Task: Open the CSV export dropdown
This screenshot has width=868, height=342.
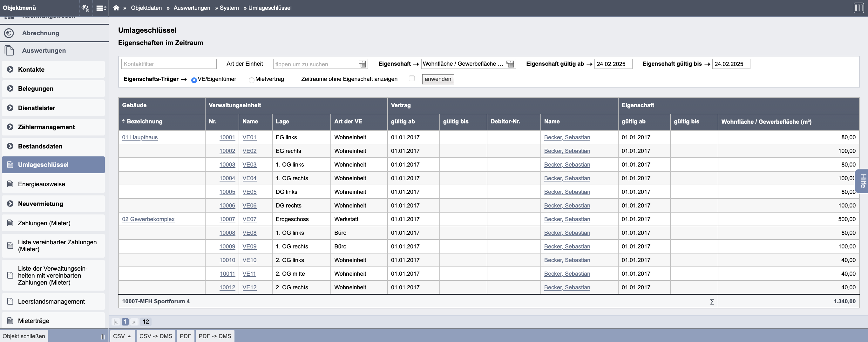Action: 122,336
